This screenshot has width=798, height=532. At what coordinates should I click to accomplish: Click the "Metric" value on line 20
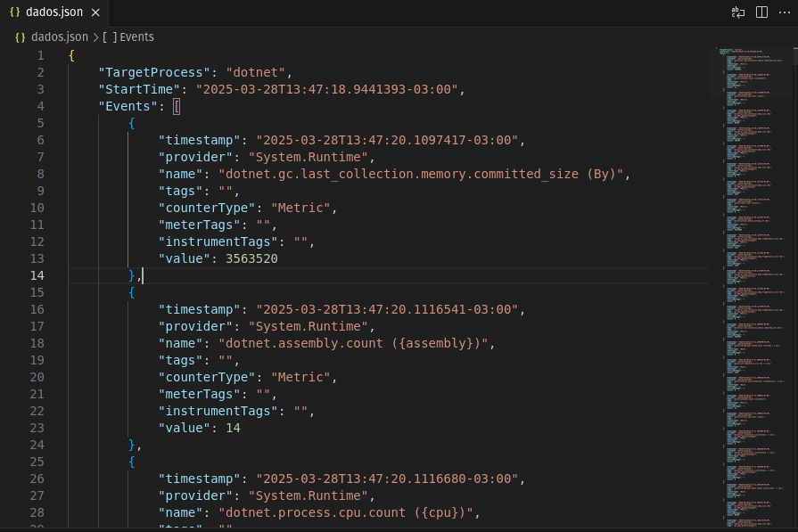click(x=300, y=377)
